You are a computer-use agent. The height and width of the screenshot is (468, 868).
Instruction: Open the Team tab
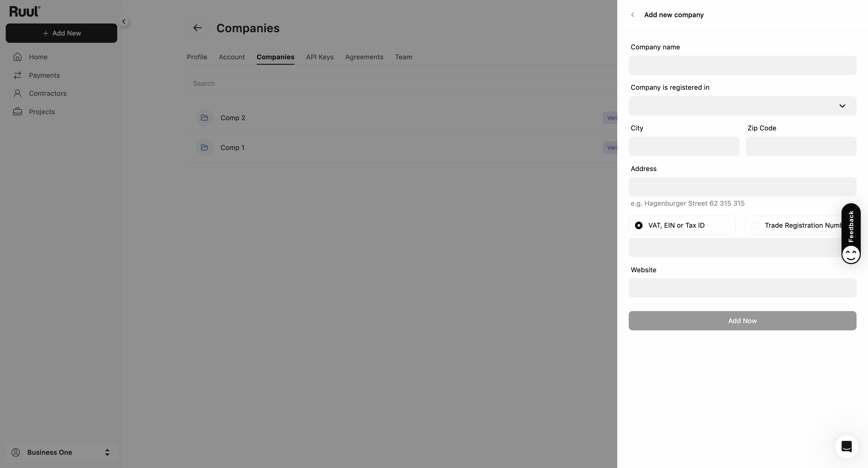click(403, 57)
